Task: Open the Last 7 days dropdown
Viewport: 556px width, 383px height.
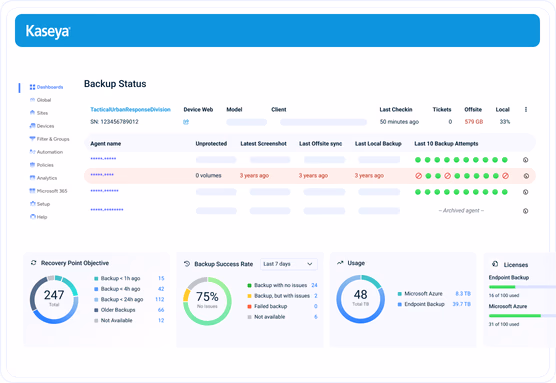Action: 289,264
